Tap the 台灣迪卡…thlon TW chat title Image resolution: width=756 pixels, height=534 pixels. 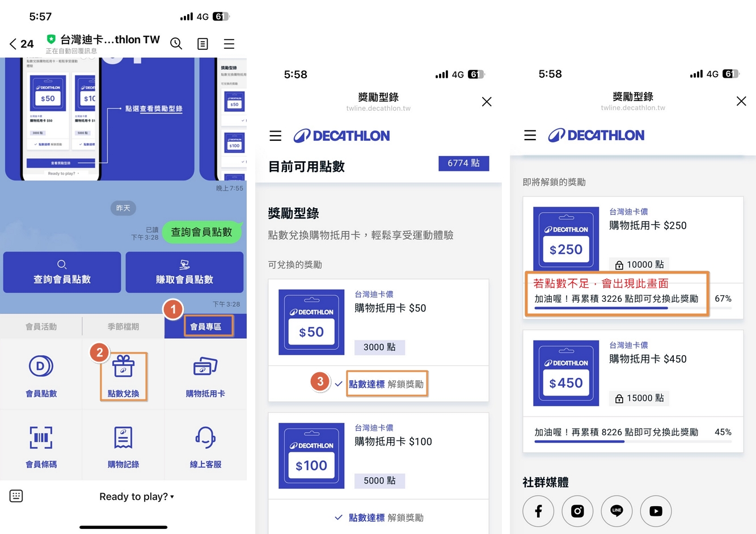coord(110,39)
